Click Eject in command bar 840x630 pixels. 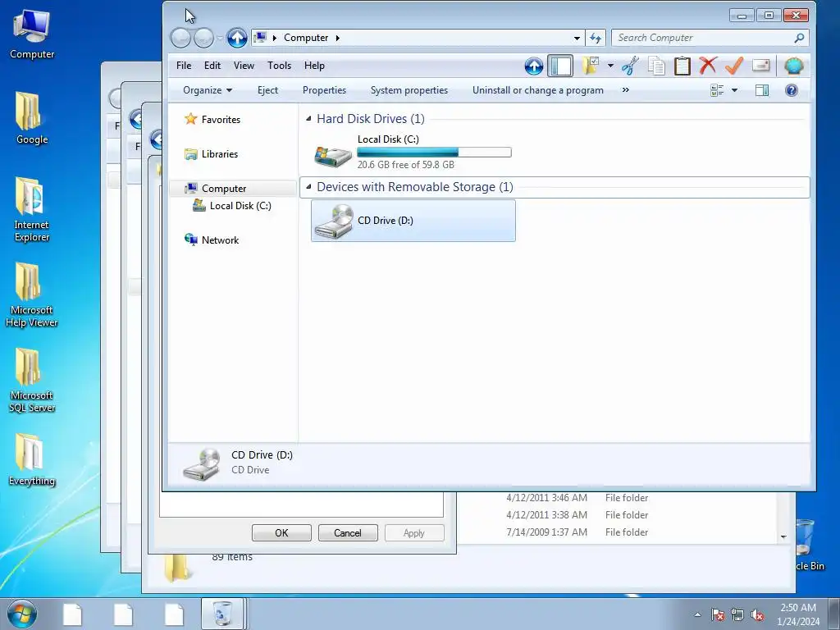(x=267, y=90)
